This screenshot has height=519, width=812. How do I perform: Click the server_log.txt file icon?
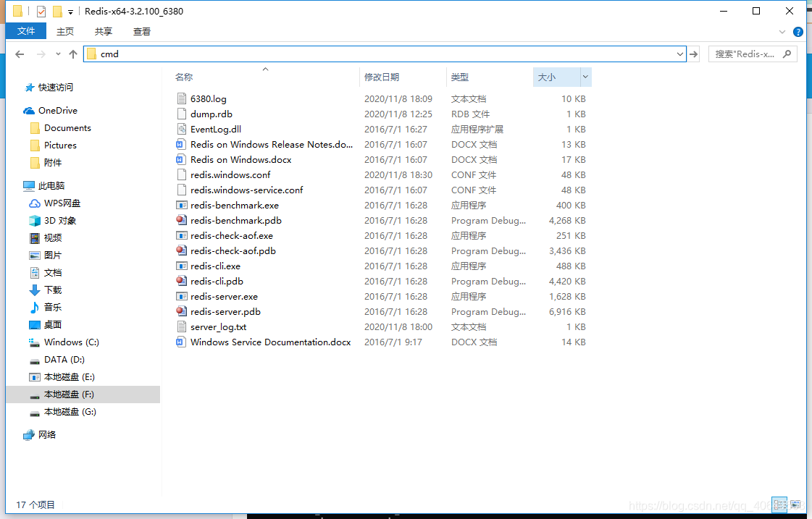181,326
